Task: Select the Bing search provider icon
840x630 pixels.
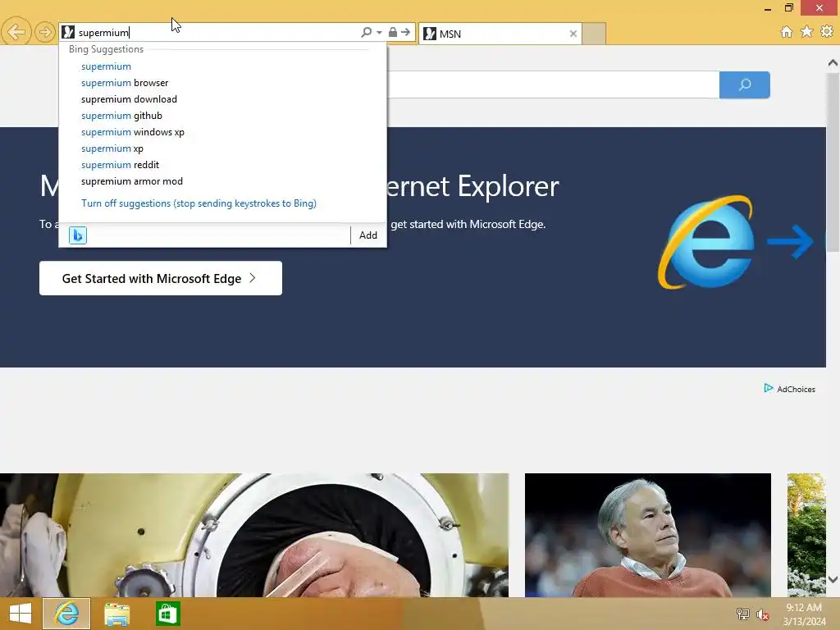Action: click(x=78, y=235)
